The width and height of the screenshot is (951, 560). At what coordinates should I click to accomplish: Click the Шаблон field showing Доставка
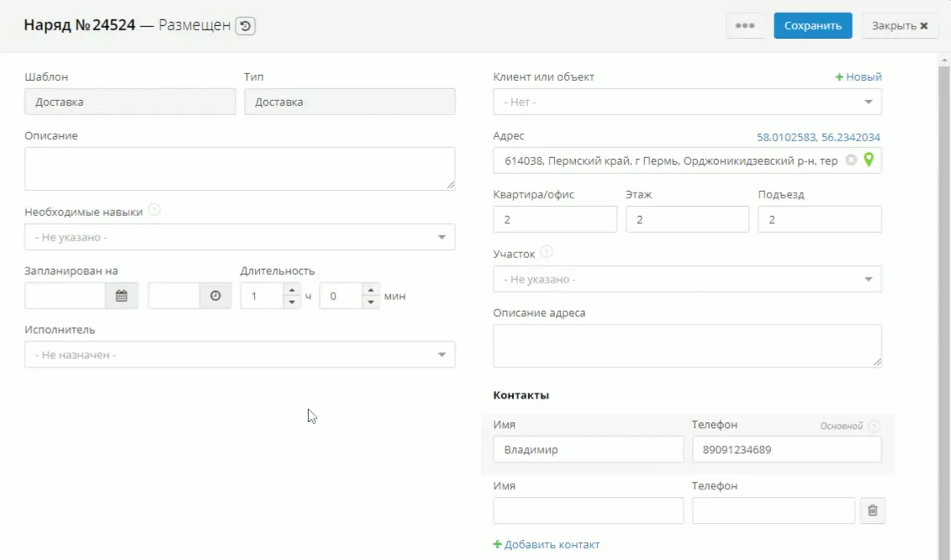tap(129, 102)
